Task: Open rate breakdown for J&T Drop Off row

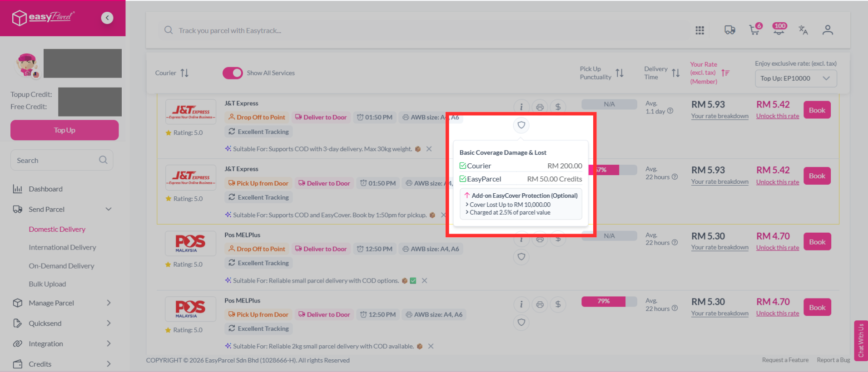Action: pos(720,116)
